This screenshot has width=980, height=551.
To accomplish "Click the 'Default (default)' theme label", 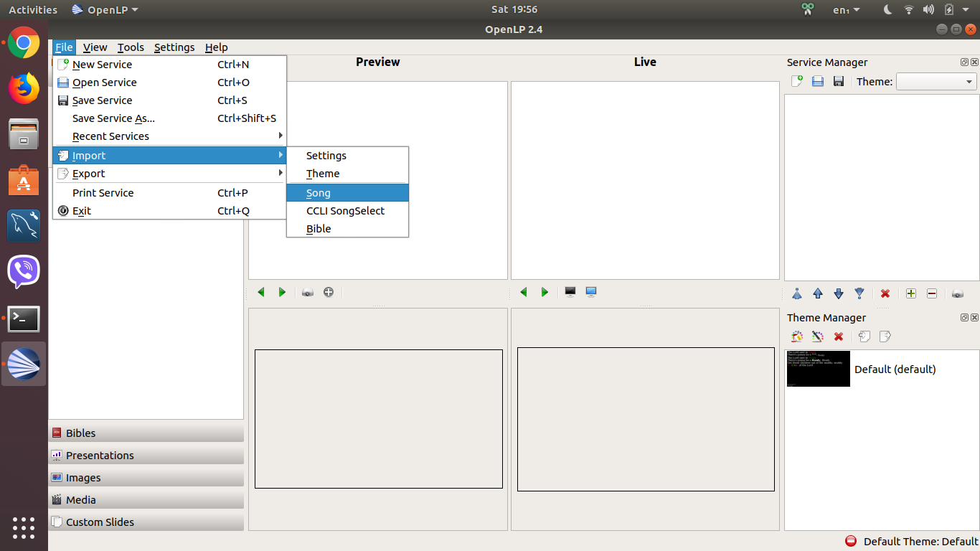I will [895, 369].
